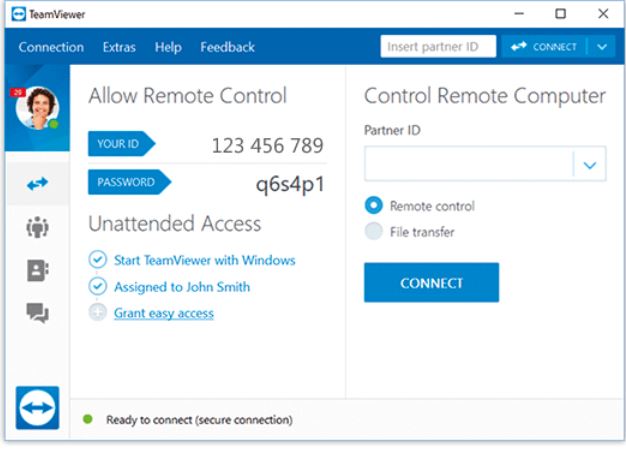Click the green connection status indicator dot
Viewport: 626px width, 455px height.
point(88,419)
